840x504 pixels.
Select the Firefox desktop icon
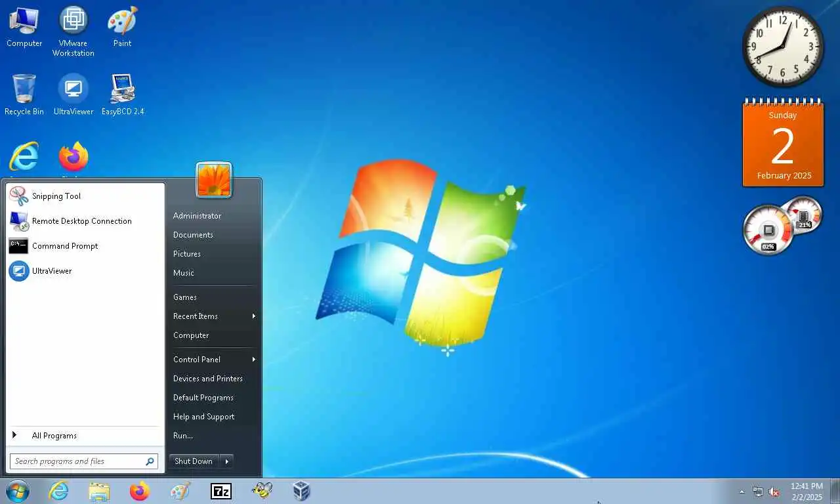(73, 157)
